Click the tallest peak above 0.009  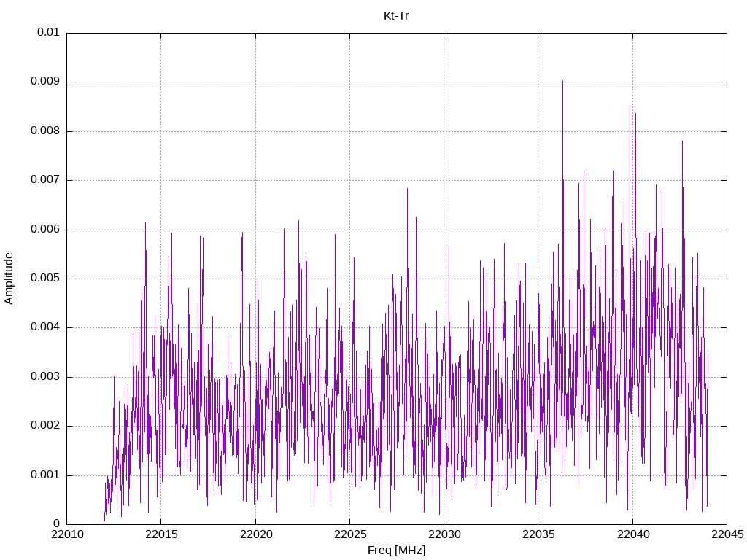[x=562, y=82]
